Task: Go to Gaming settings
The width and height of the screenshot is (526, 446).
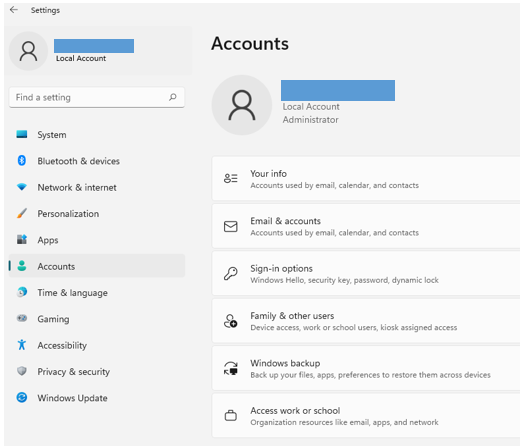Action: click(x=97, y=319)
